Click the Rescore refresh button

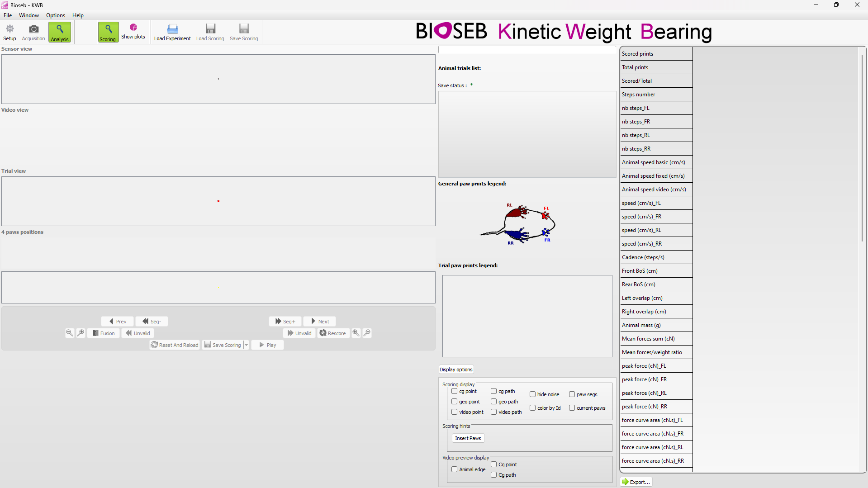pos(333,333)
